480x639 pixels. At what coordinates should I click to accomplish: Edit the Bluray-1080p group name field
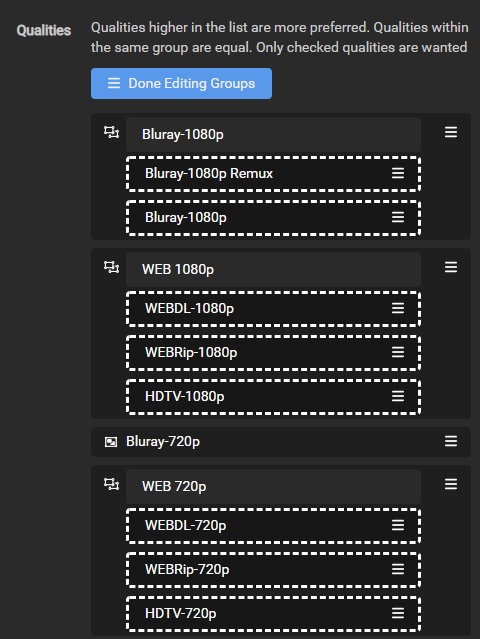pyautogui.click(x=273, y=134)
